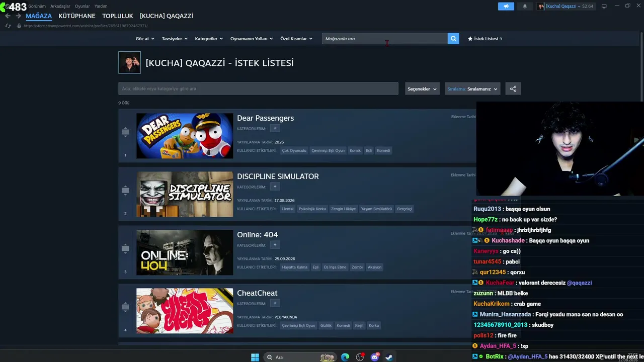Viewport: 644px width, 362px height.
Task: Click the Zombi tag on Online: 404
Action: pyautogui.click(x=357, y=267)
